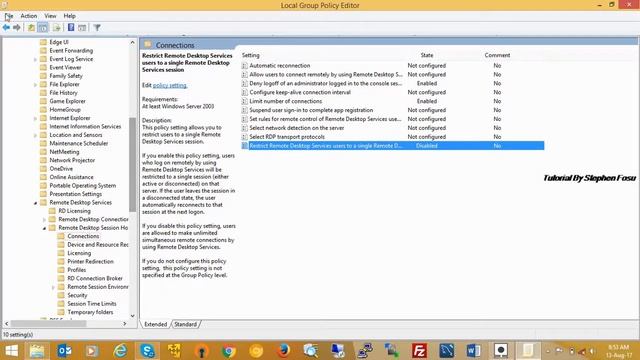
Task: Select the RD Connection Broker tree item
Action: 95,278
